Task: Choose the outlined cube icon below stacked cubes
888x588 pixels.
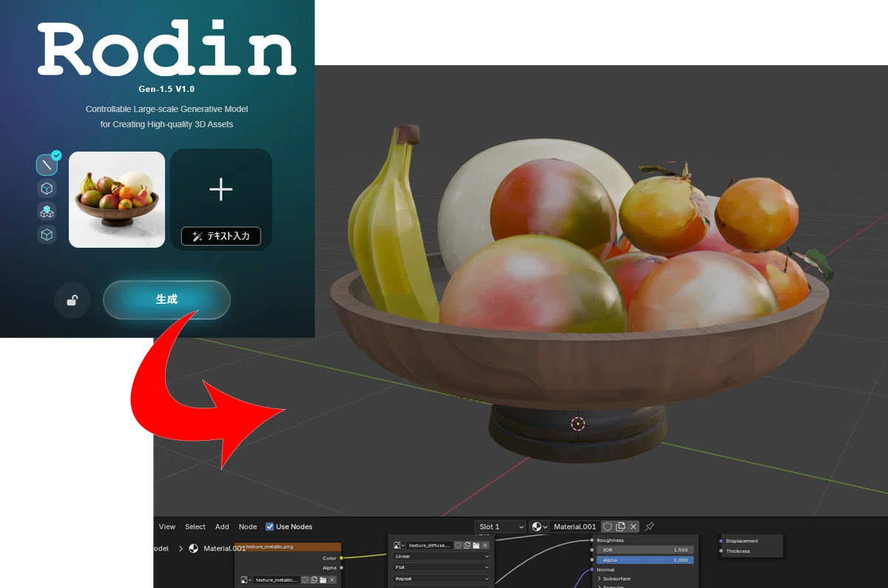Action: pyautogui.click(x=47, y=234)
